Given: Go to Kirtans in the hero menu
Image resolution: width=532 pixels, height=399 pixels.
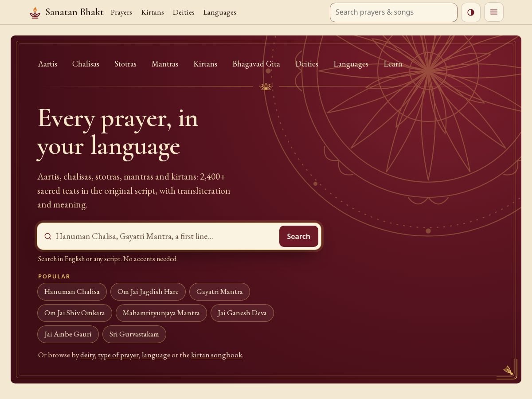Looking at the screenshot, I should 205,64.
